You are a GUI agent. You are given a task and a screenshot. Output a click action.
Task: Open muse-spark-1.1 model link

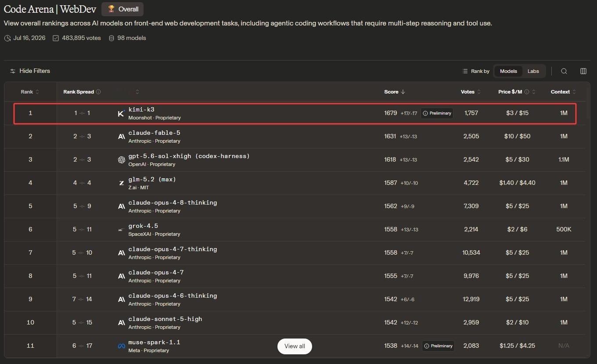coord(154,342)
